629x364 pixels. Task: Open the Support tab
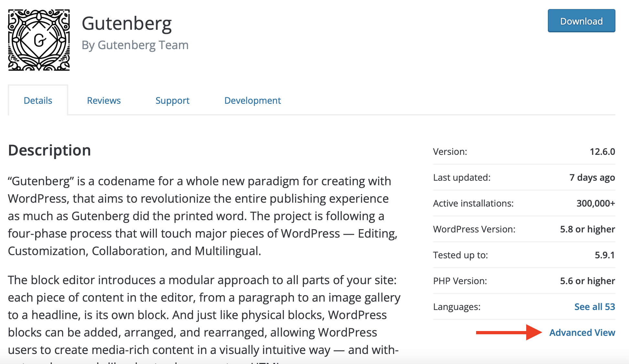point(172,101)
